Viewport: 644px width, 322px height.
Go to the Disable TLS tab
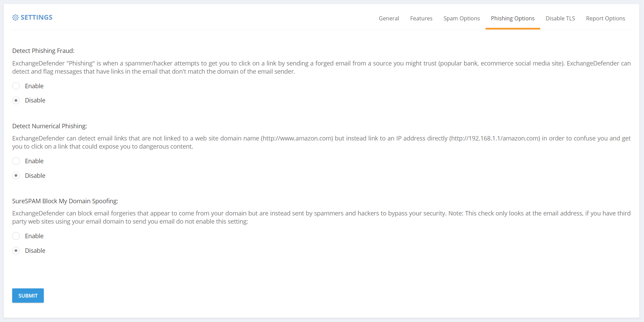coord(560,18)
